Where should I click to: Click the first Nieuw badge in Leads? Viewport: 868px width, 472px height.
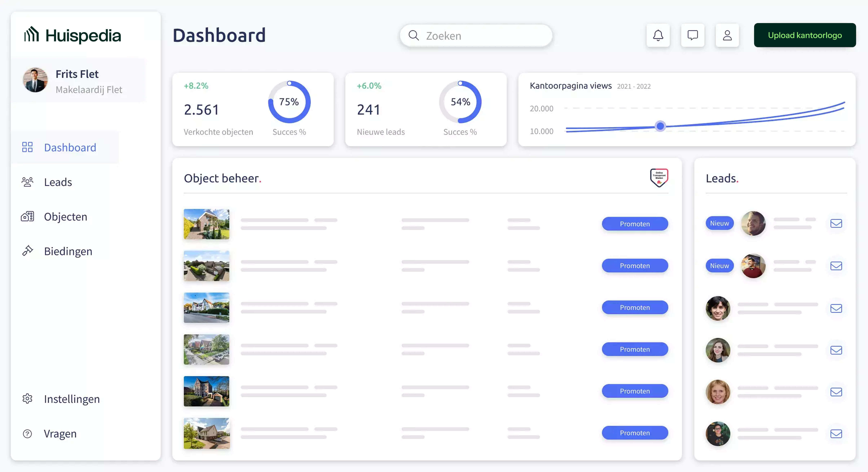click(719, 223)
